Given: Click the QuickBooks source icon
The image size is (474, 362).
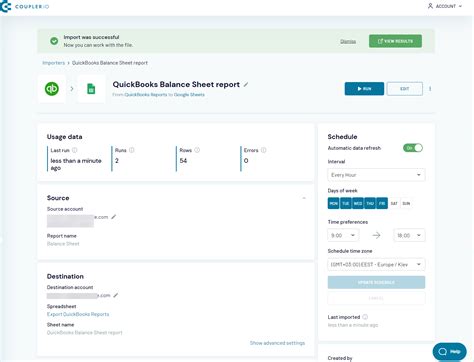Looking at the screenshot, I should [x=52, y=89].
